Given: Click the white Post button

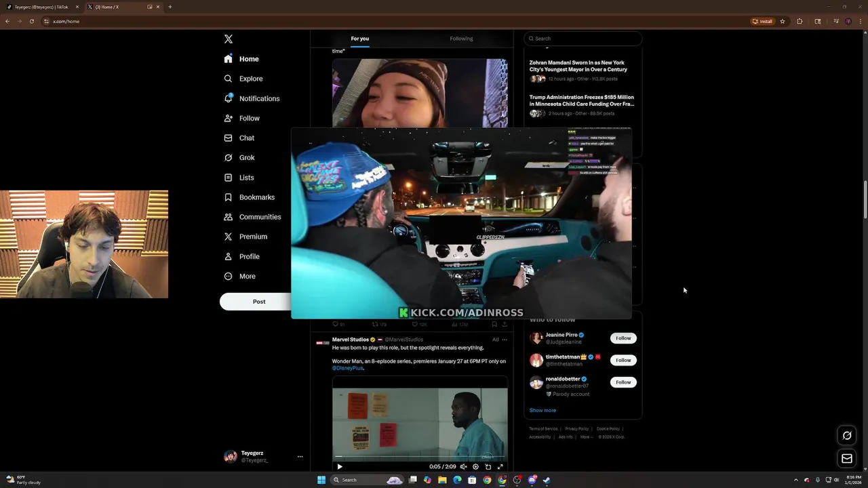Looking at the screenshot, I should click(256, 302).
